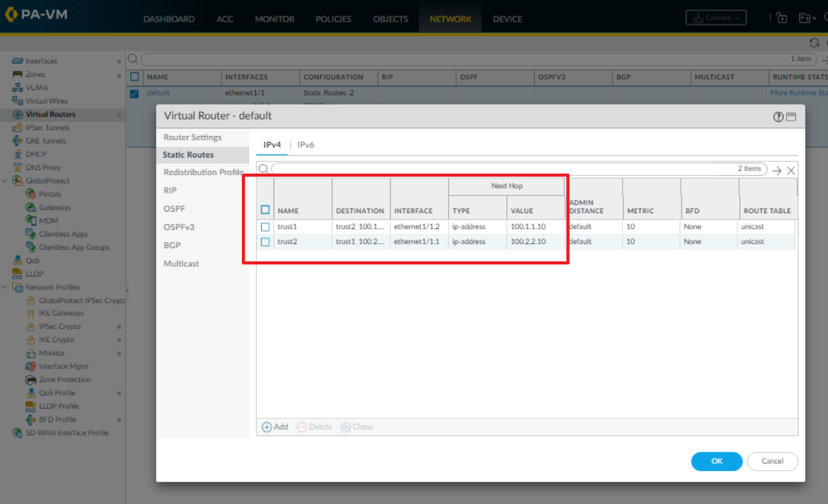Click the refresh icon below the Commit bar
Screen dimensions: 828x504
click(814, 43)
